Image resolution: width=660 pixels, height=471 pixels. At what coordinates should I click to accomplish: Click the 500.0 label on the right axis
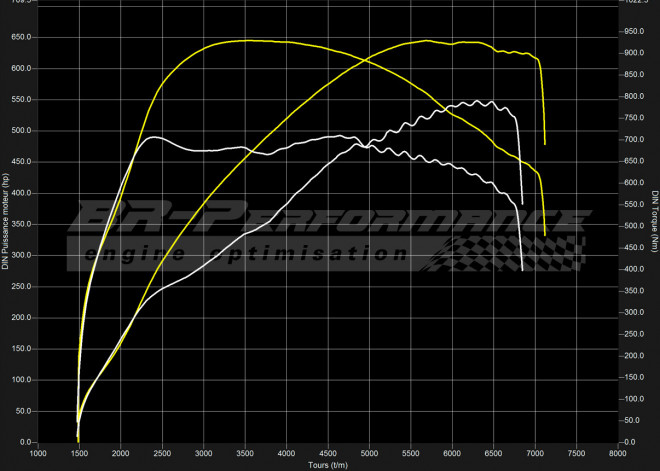[x=634, y=226]
